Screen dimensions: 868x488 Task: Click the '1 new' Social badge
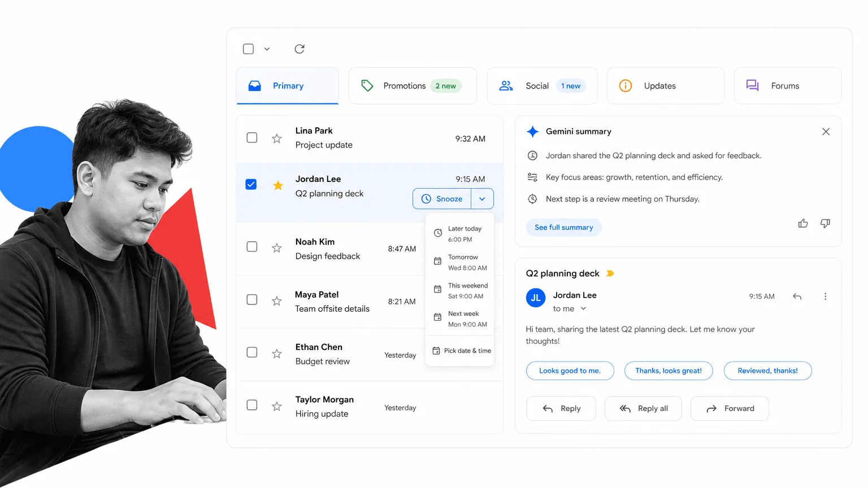(x=571, y=86)
